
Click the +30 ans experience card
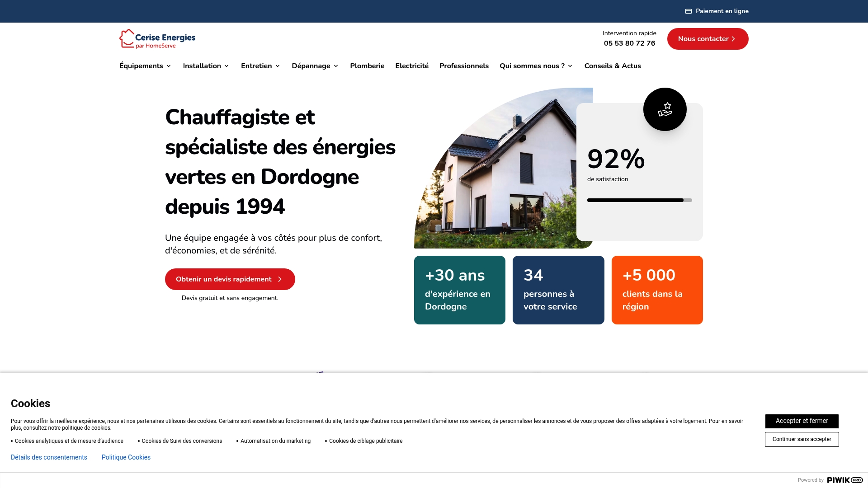460,290
